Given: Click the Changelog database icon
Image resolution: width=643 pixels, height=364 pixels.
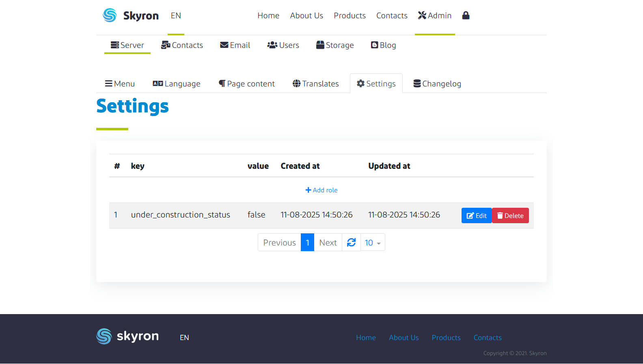Looking at the screenshot, I should click(417, 84).
